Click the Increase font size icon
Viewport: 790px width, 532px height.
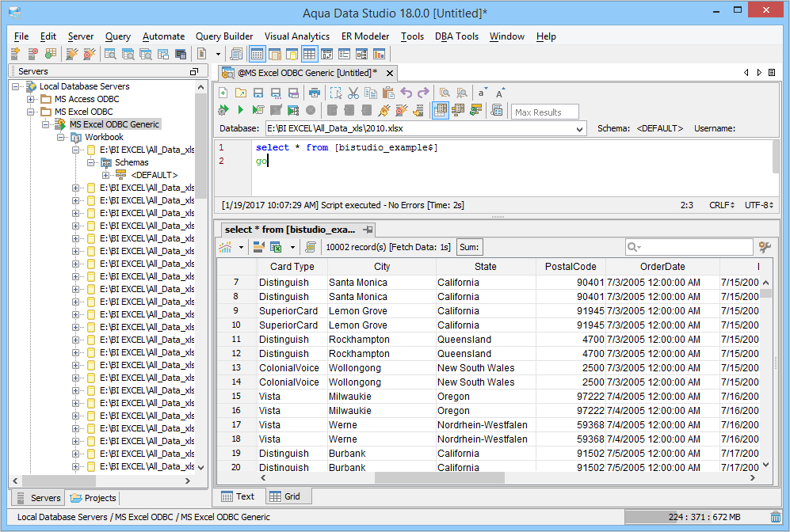coord(500,93)
